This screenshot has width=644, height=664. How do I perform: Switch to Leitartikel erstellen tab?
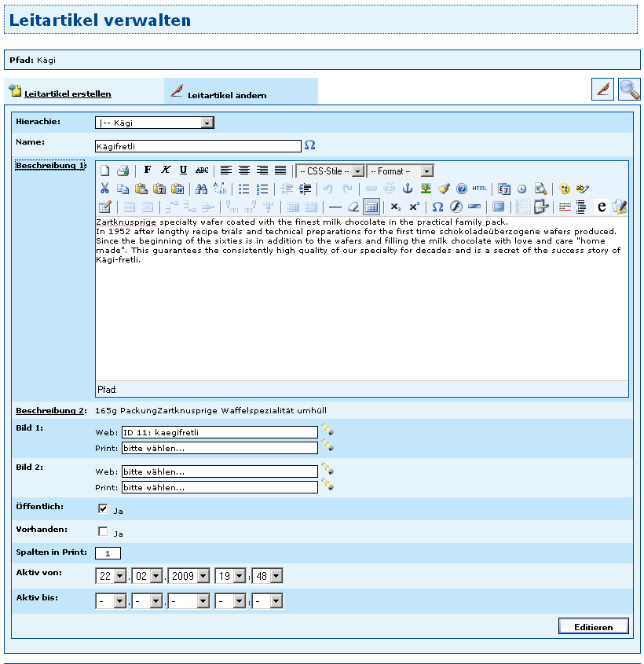coord(68,94)
